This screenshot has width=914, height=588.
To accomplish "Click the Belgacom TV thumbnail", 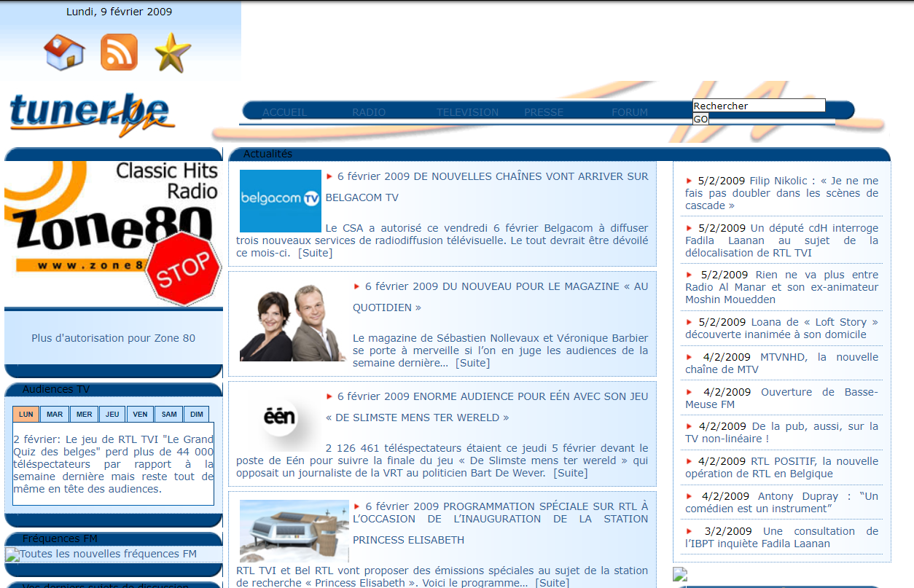I will pos(281,201).
